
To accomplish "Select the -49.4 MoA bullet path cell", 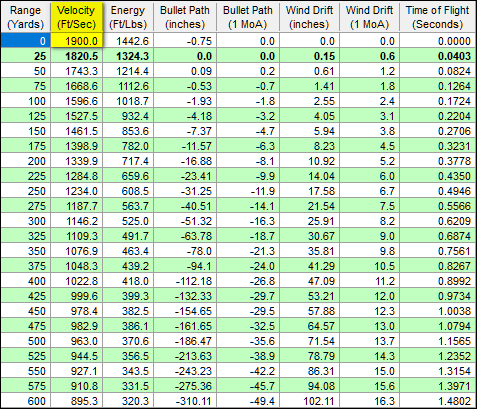I will pyautogui.click(x=248, y=401).
